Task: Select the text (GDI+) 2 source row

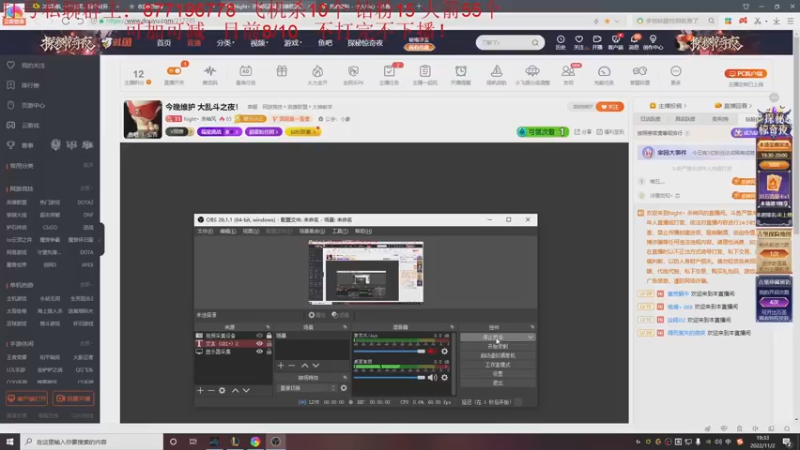Action: click(x=234, y=344)
